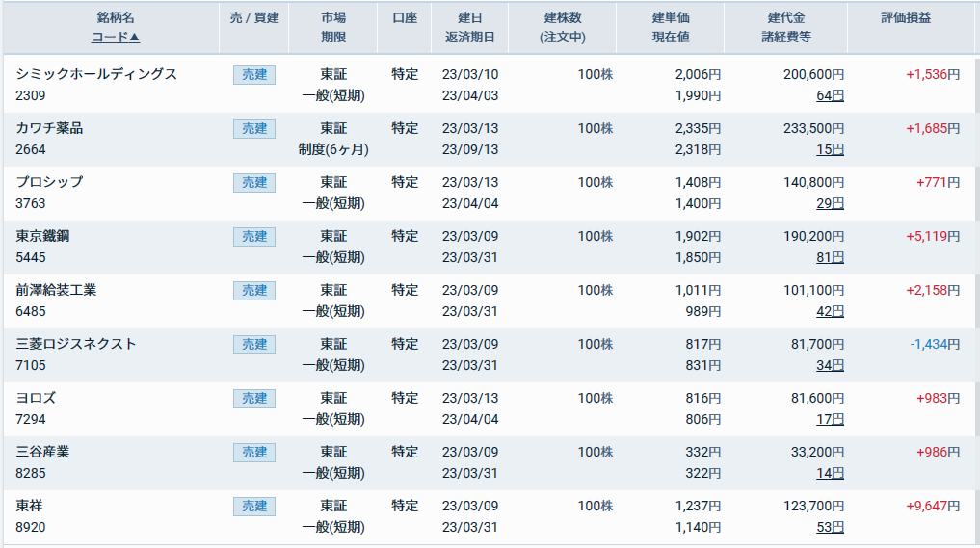Open the 34円 fees link

tap(830, 365)
